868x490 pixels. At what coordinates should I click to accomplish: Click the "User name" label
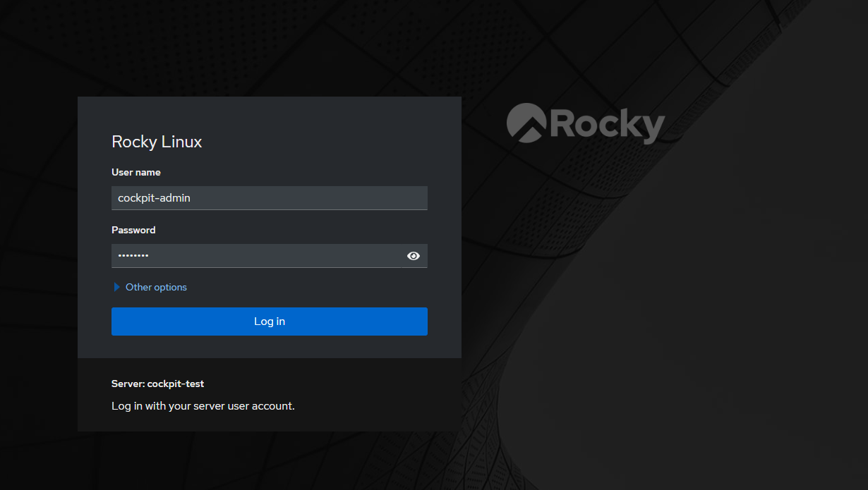coord(136,172)
